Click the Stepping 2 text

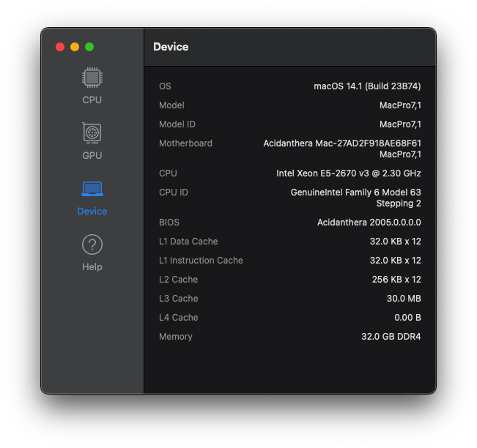[399, 204]
